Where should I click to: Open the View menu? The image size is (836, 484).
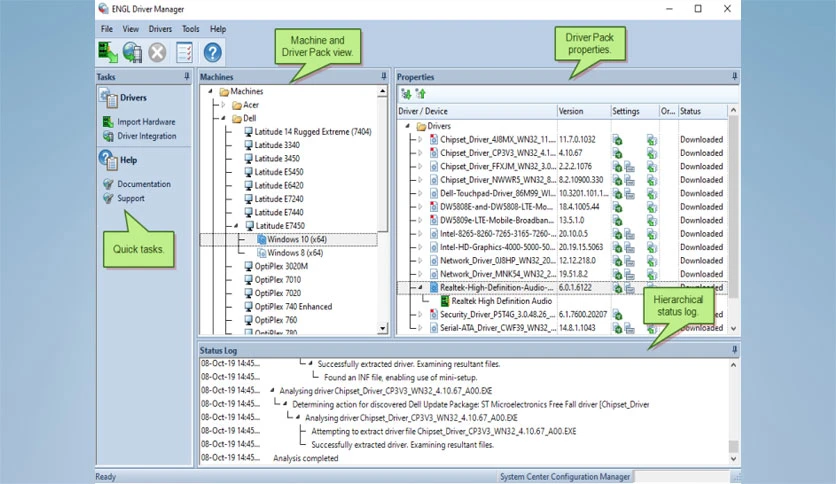[x=131, y=29]
